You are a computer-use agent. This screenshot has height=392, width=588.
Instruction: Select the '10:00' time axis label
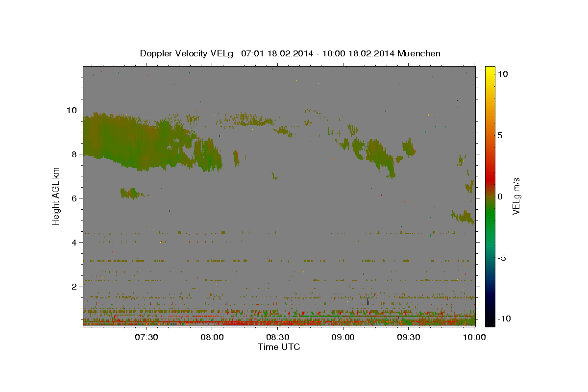[474, 338]
